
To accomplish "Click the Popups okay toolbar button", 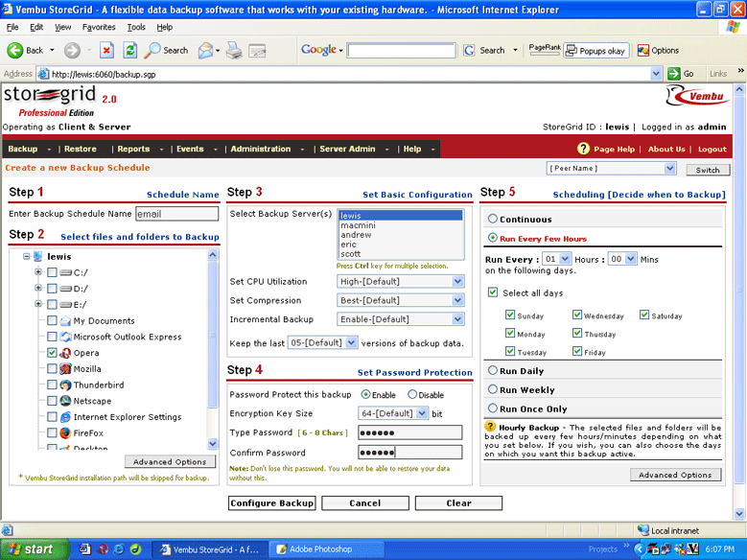I will point(596,51).
